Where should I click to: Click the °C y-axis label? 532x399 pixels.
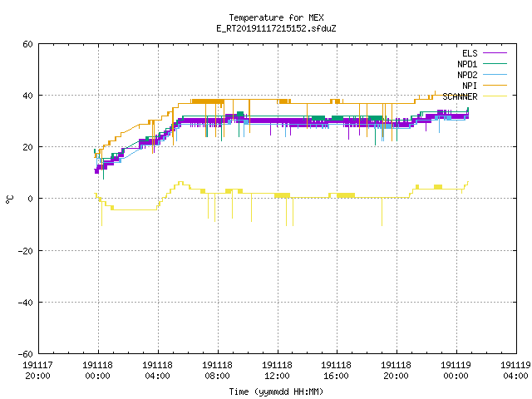[x=10, y=199]
